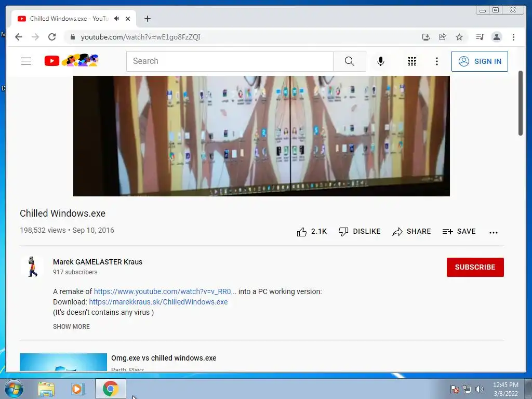Go to YouTube home via logo
Screen dimensions: 532x399
pos(71,61)
